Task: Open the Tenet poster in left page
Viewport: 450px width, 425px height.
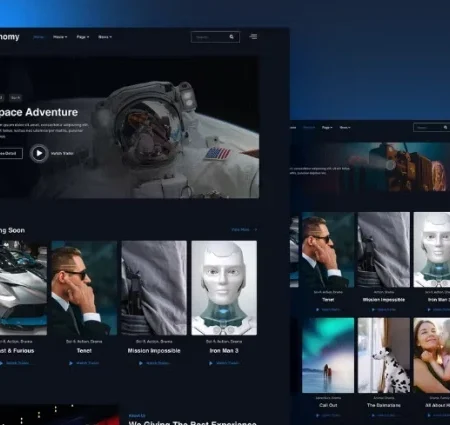Action: [84, 288]
